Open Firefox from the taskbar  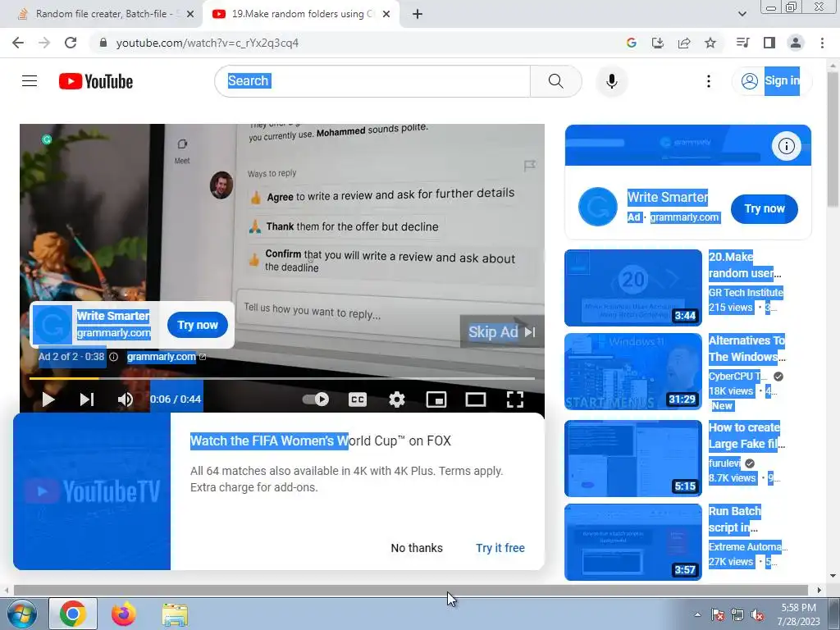click(x=123, y=614)
